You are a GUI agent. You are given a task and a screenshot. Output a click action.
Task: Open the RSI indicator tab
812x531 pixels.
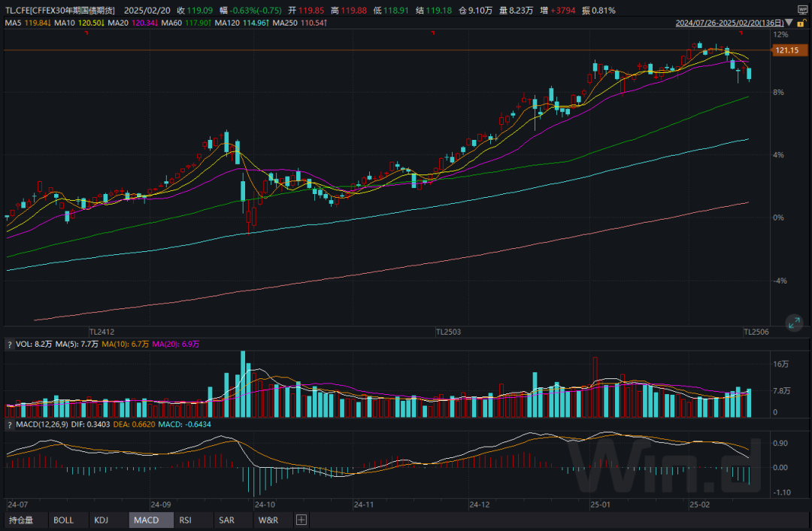186,520
